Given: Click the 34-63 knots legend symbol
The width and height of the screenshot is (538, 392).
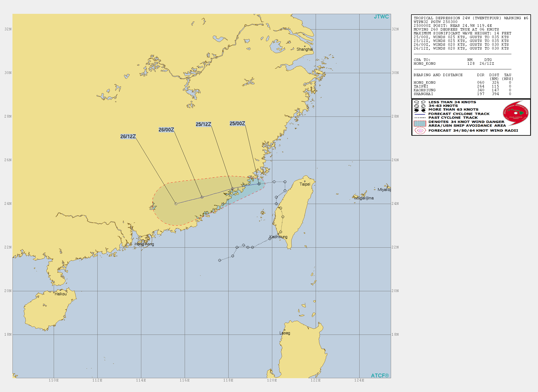Looking at the screenshot, I should point(420,106).
